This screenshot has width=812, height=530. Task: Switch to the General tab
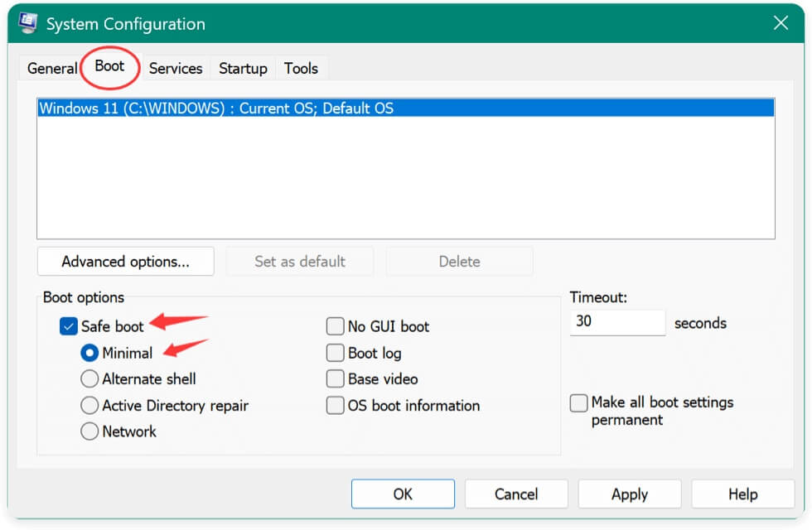coord(51,69)
